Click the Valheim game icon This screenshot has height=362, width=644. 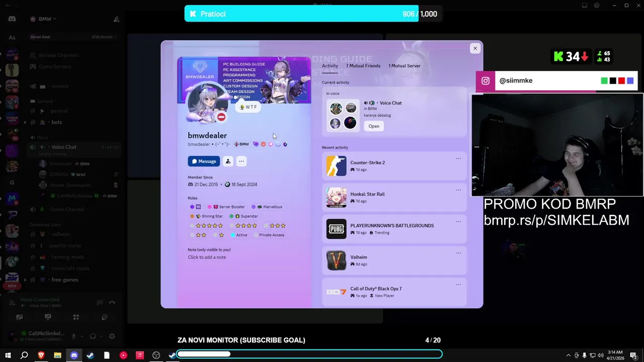(x=336, y=260)
